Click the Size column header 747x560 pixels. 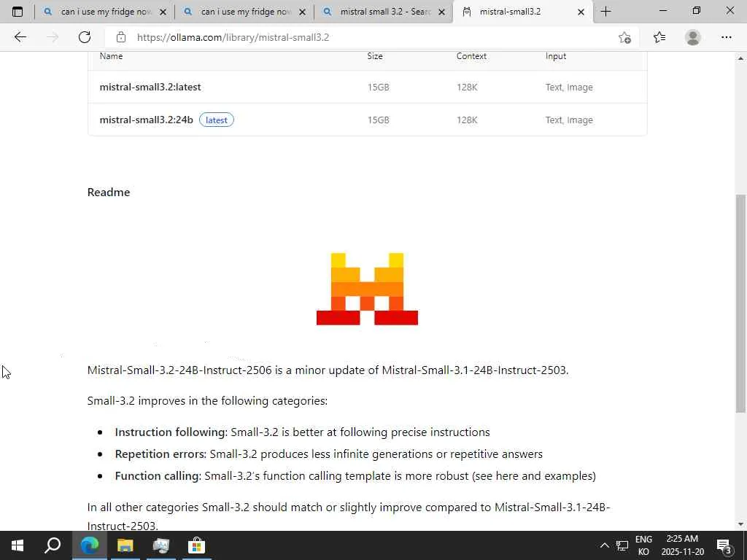(375, 56)
